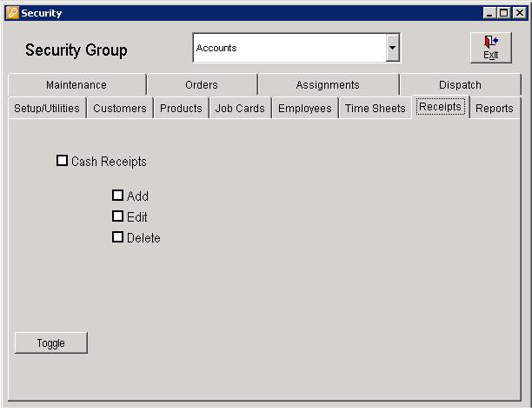Open the Reports tab

tap(494, 109)
